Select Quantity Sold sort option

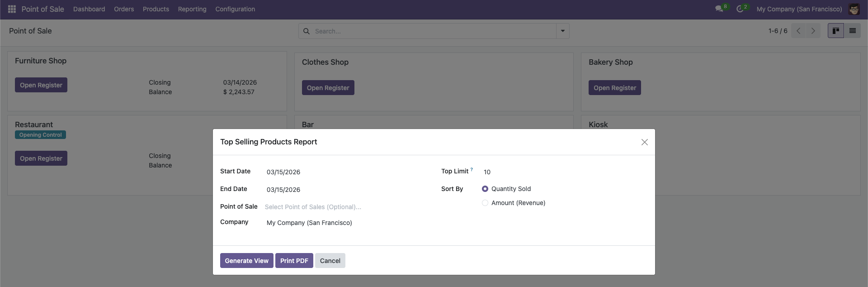(485, 189)
